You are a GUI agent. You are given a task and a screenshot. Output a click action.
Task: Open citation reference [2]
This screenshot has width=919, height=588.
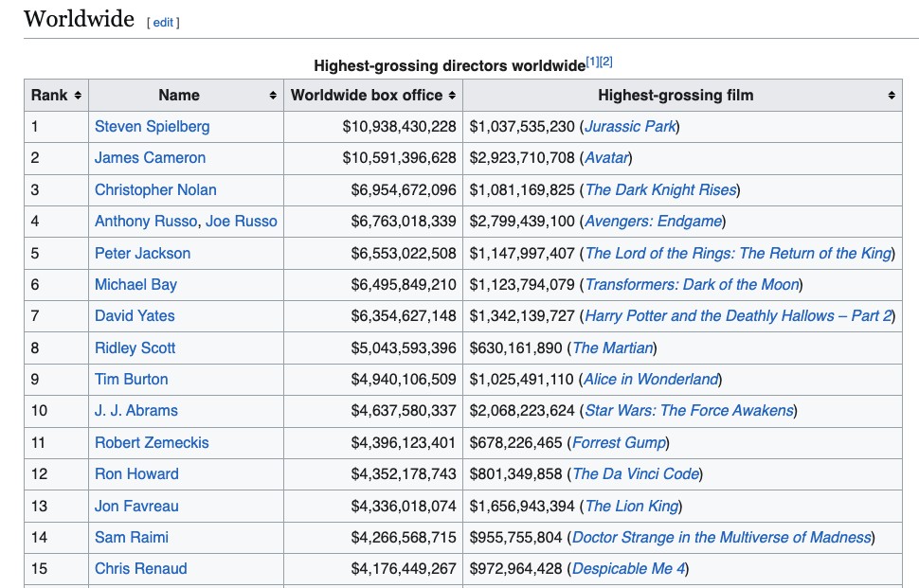606,62
